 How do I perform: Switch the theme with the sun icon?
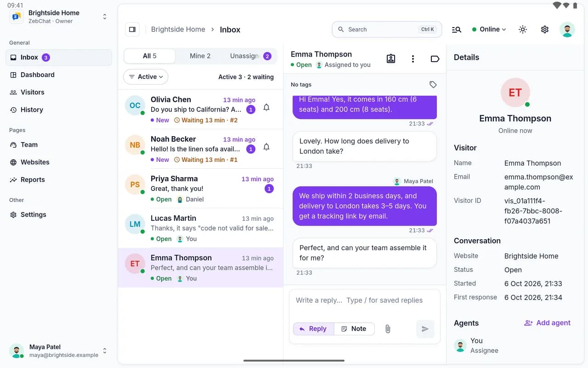523,29
